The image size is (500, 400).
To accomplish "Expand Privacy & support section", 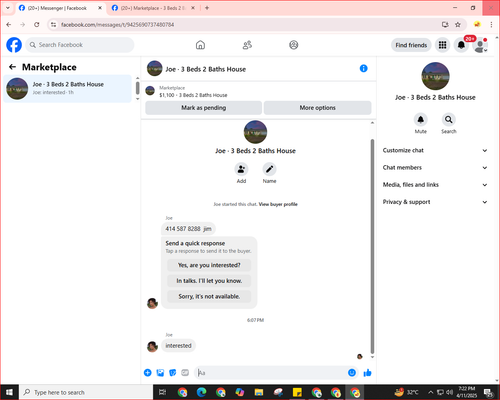I will coord(435,202).
